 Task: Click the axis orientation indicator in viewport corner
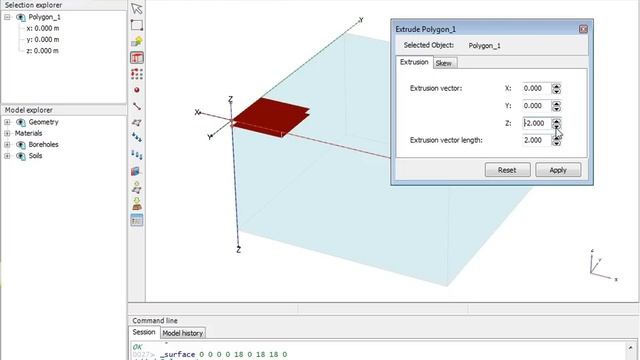pyautogui.click(x=603, y=266)
